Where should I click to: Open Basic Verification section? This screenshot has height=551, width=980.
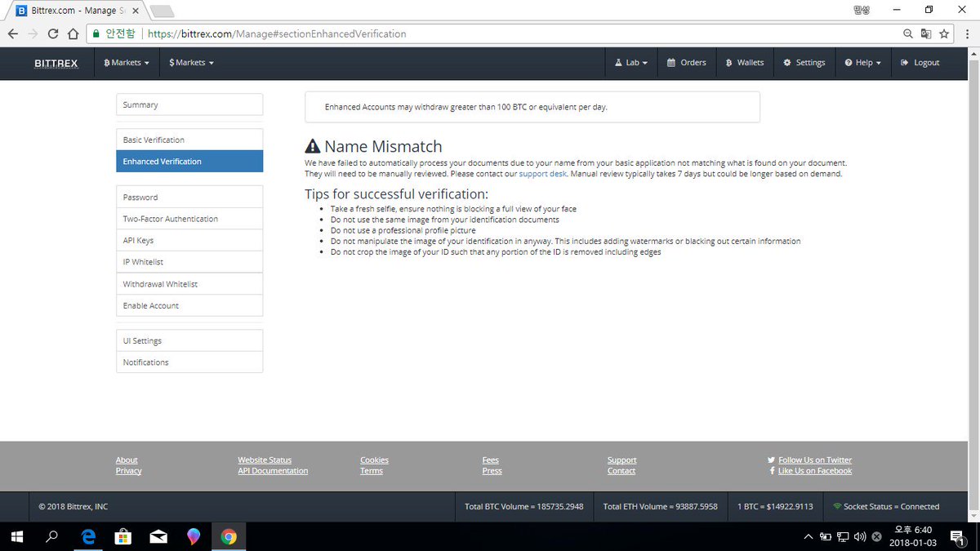click(x=189, y=140)
